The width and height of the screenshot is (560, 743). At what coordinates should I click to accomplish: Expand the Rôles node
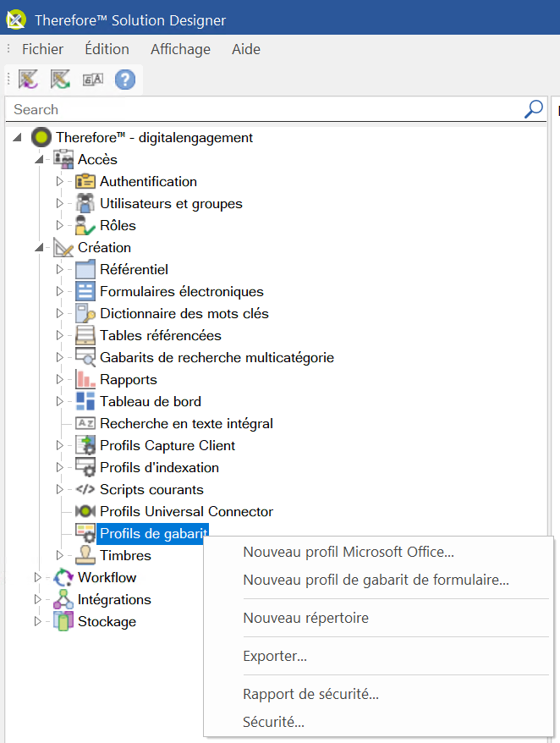click(x=60, y=226)
